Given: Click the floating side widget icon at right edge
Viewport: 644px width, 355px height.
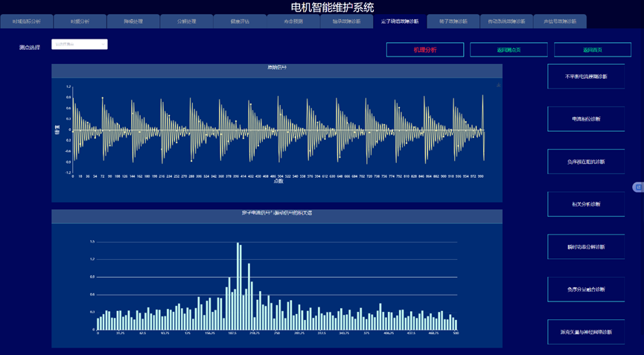Looking at the screenshot, I should 638,187.
